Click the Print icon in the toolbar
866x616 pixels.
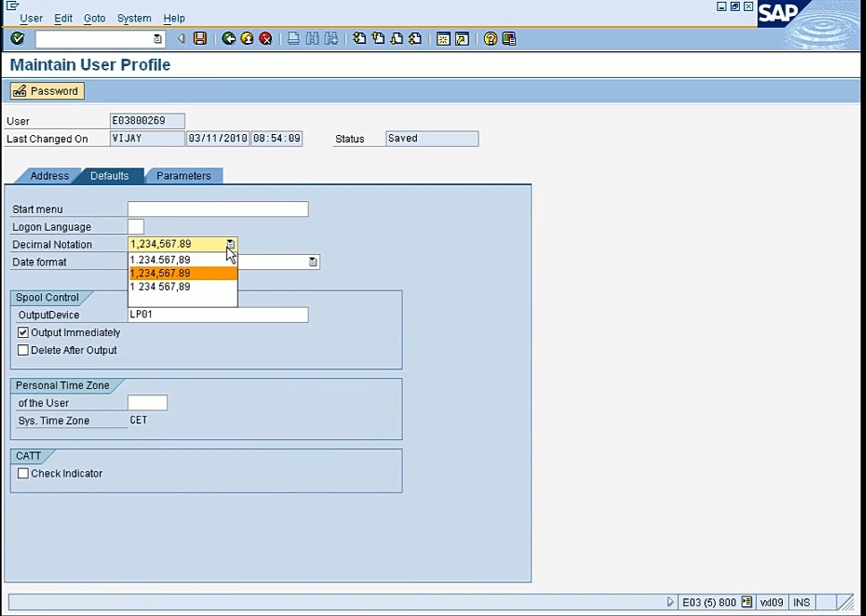click(293, 38)
